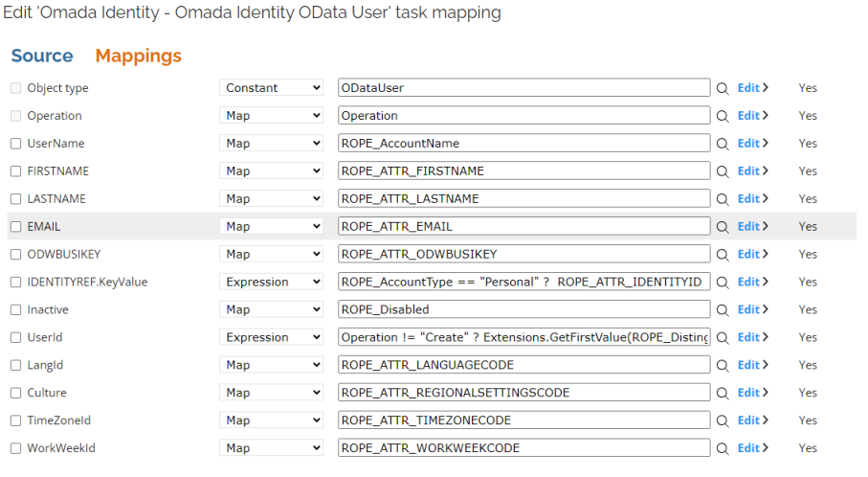This screenshot has height=477, width=868.
Task: Expand mapping type dropdown for Inactive
Action: 271,309
